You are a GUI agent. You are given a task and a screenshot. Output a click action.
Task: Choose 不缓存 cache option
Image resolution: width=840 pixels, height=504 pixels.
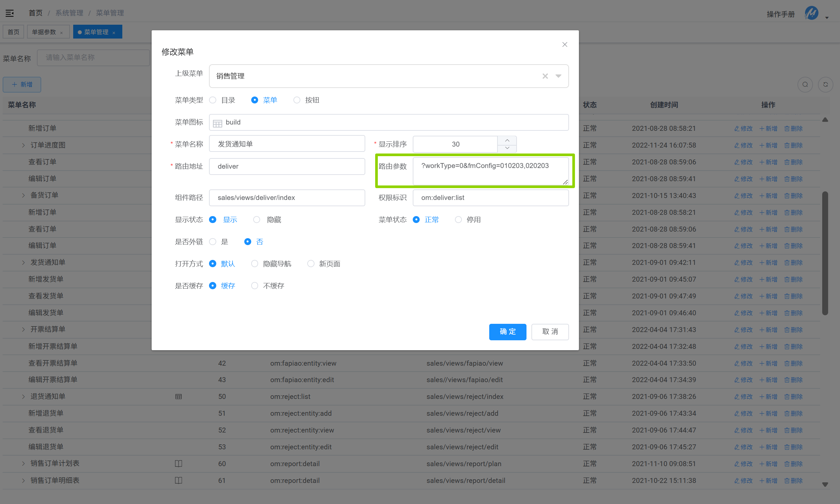pos(255,286)
